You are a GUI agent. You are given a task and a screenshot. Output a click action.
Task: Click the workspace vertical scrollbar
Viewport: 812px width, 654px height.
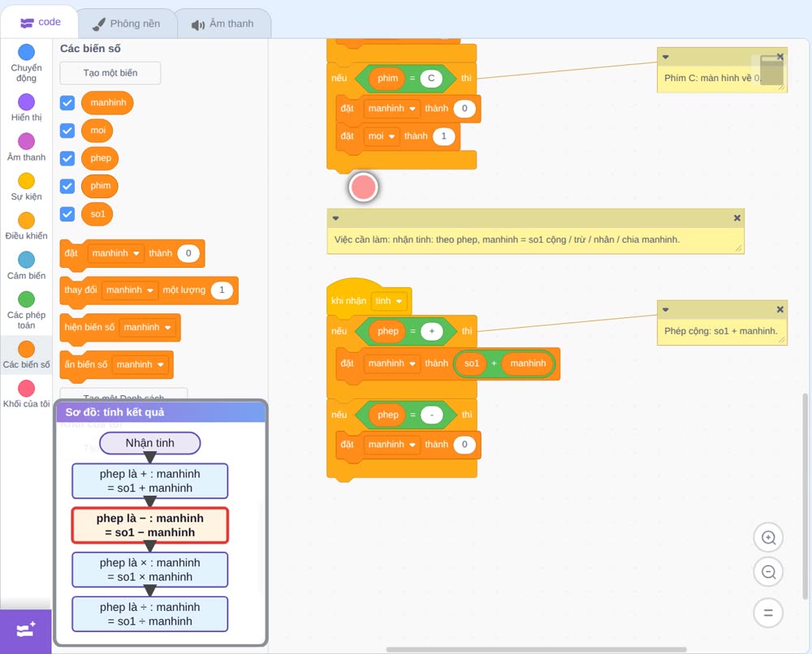[805, 496]
